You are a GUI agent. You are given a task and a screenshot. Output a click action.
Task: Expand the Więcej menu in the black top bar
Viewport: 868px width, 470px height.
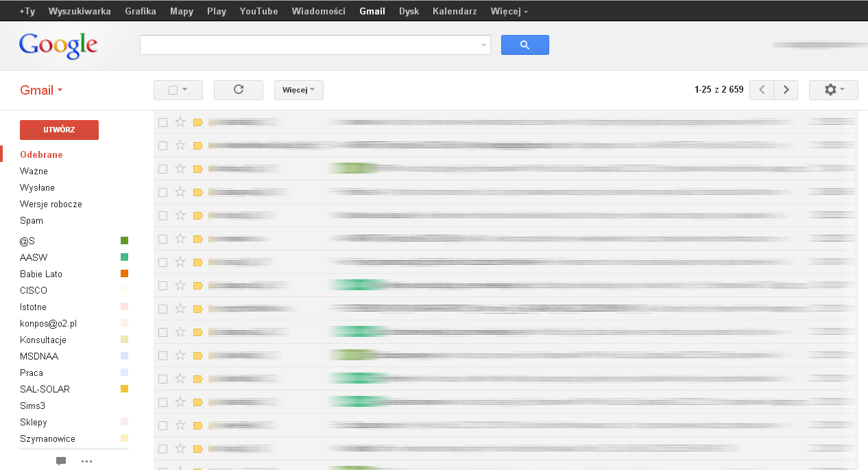point(509,11)
